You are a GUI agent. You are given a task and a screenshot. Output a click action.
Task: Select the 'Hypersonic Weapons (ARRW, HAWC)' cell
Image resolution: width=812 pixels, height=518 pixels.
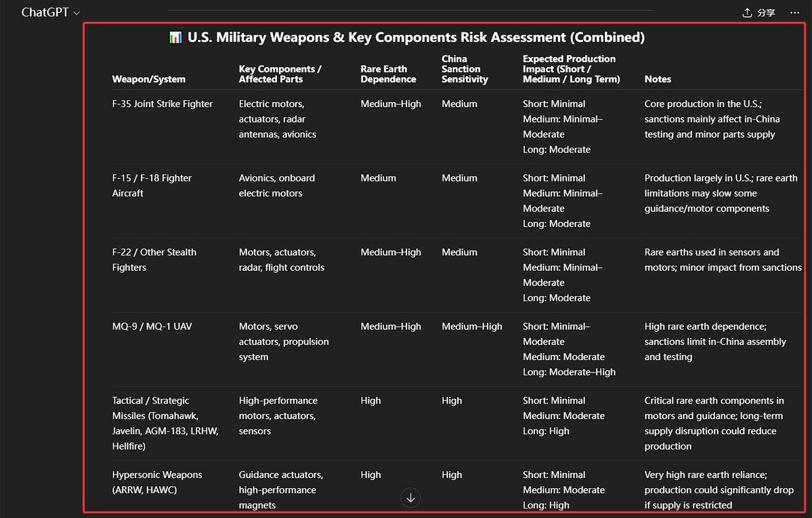[x=157, y=482]
